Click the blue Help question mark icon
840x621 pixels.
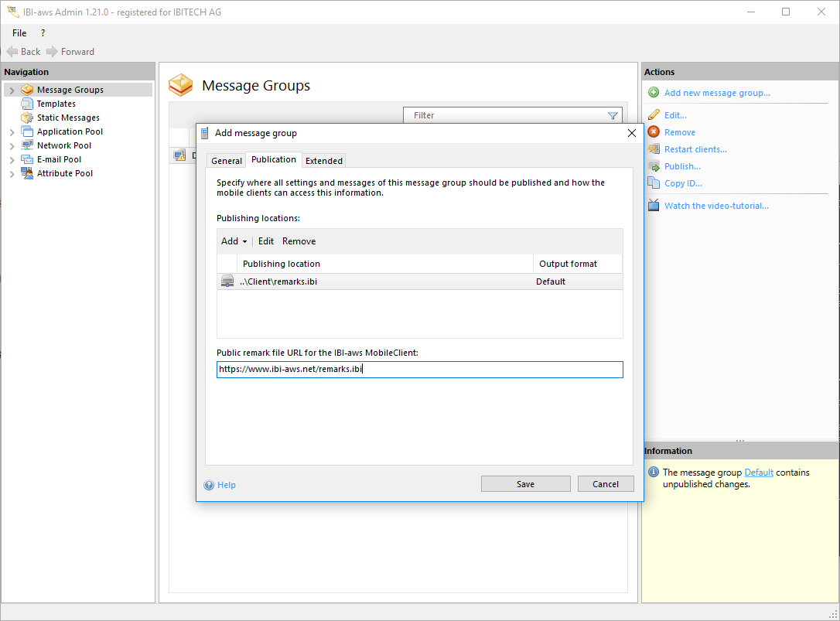coord(209,485)
